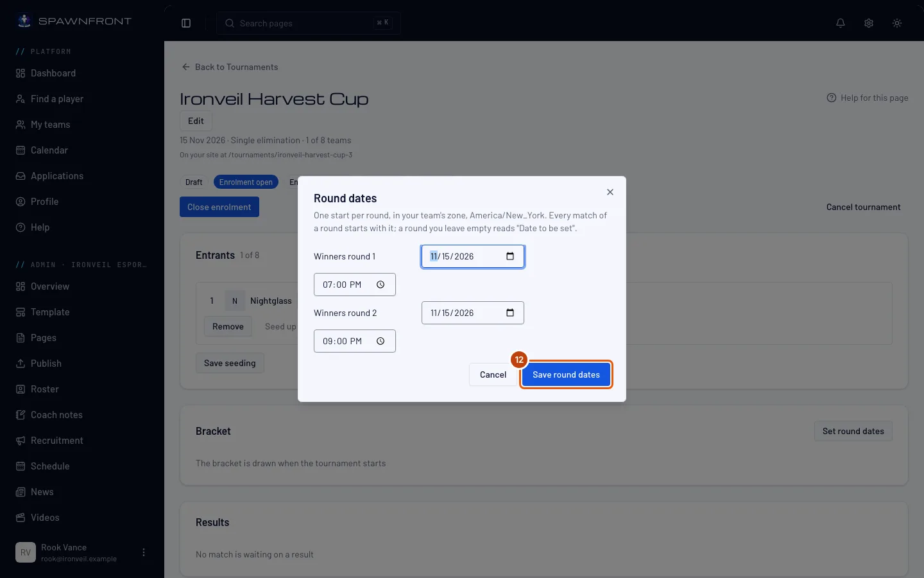Click the Winners round 2 date field
The width and height of the screenshot is (924, 578).
(x=473, y=313)
